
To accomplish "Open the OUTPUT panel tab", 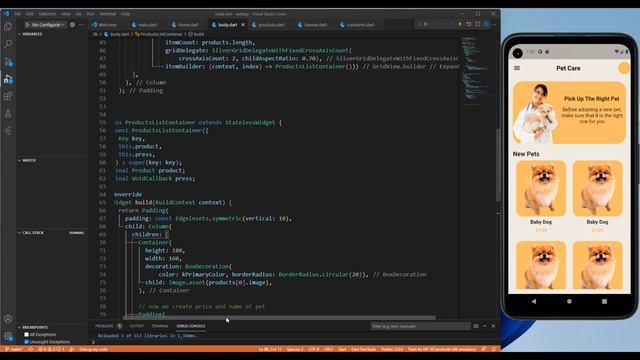I will [137, 326].
